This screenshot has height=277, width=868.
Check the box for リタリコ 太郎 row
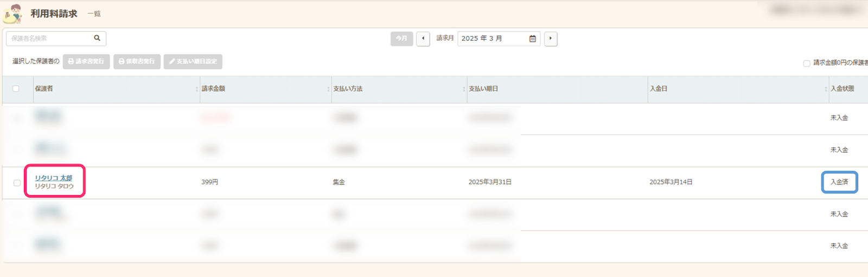pyautogui.click(x=17, y=183)
